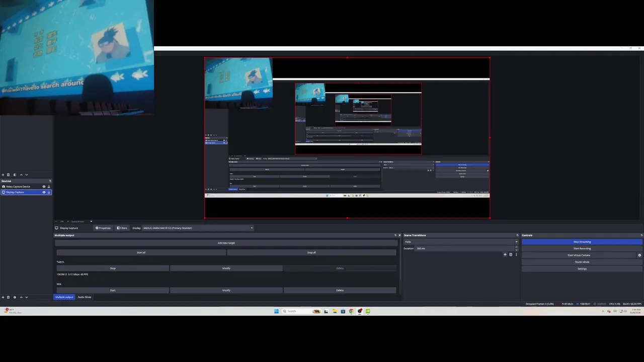
Task: Open virtual camera settings gear icon
Action: [x=639, y=255]
